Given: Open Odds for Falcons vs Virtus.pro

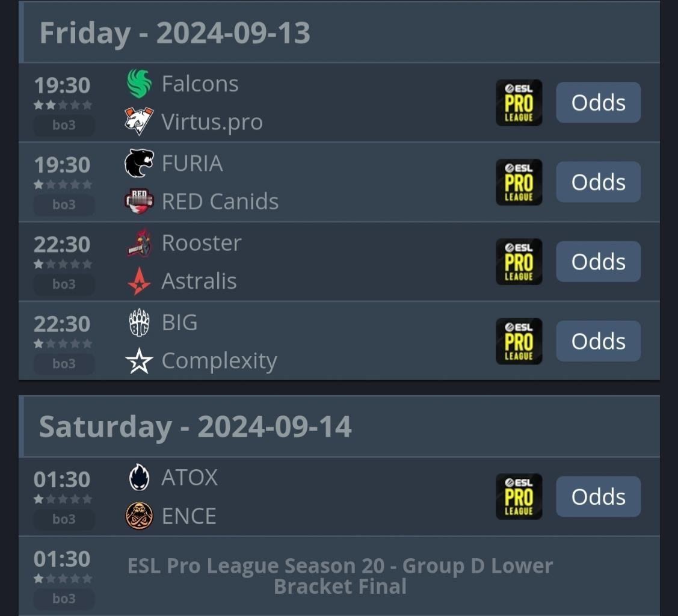Looking at the screenshot, I should (x=599, y=102).
